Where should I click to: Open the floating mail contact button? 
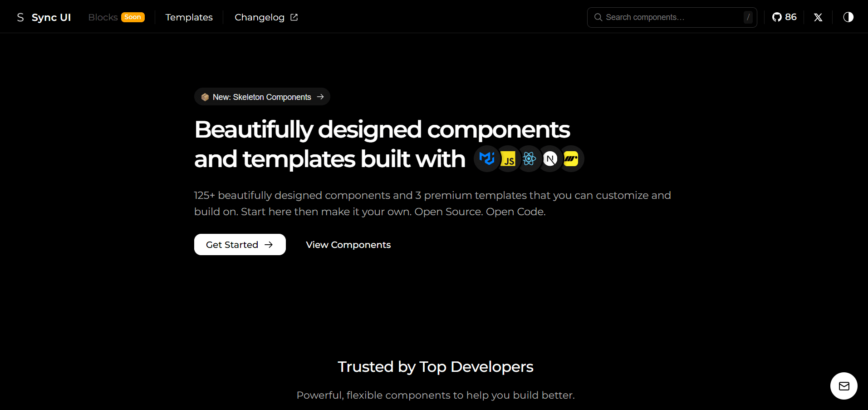843,386
